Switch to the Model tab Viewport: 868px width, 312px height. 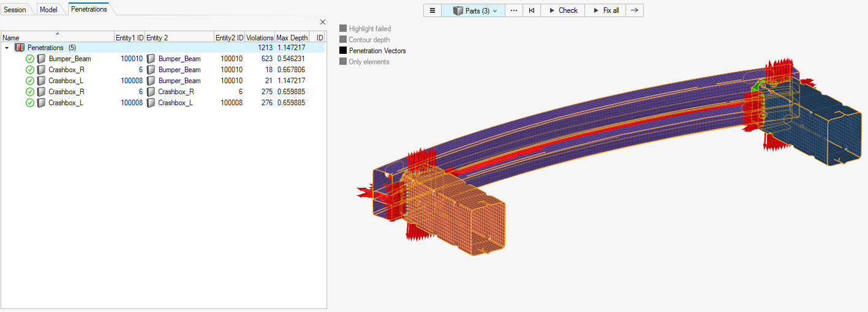[x=48, y=9]
